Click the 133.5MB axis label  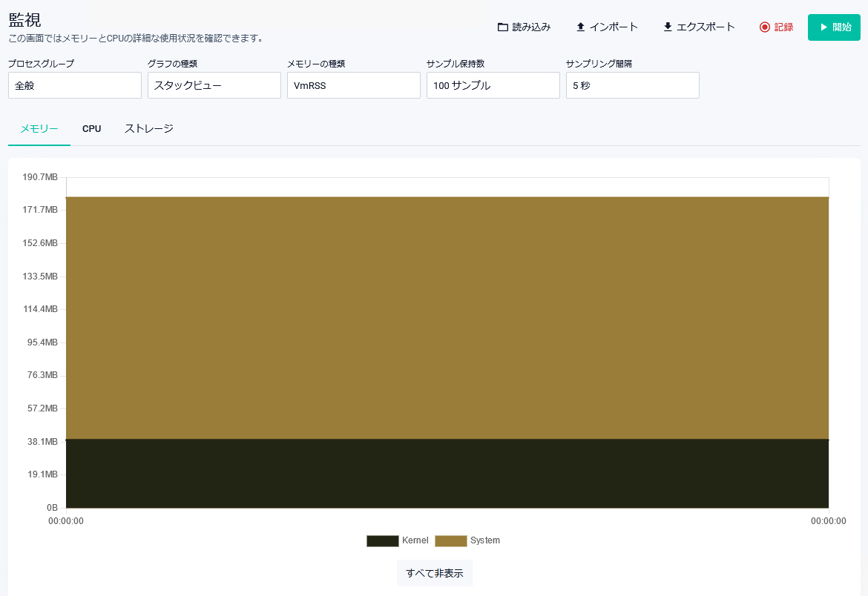[x=40, y=277]
